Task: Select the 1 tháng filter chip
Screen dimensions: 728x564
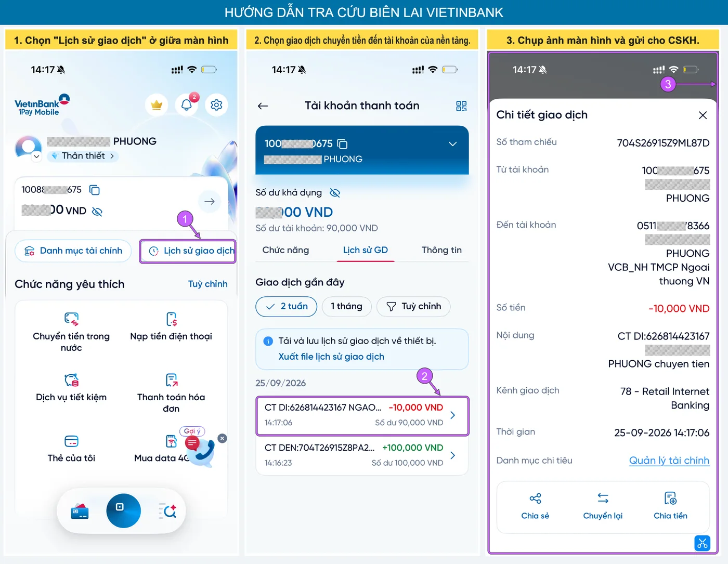Action: 346,307
